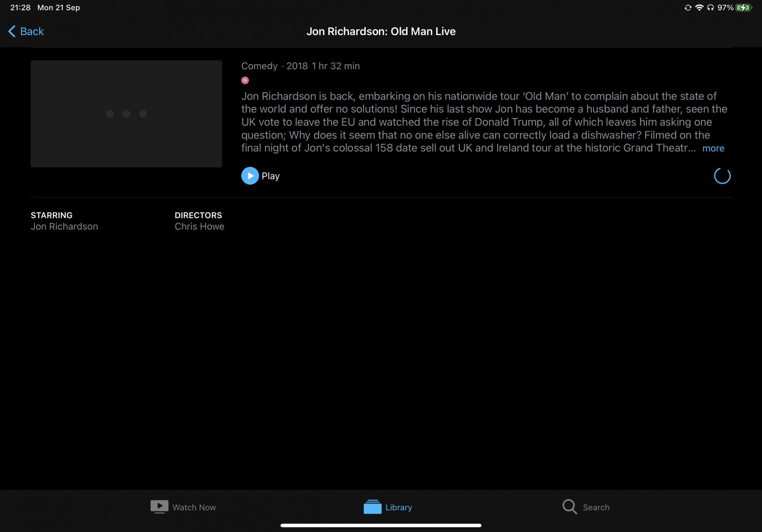762x532 pixels.
Task: Tap the movie description paragraph
Action: pyautogui.click(x=484, y=122)
